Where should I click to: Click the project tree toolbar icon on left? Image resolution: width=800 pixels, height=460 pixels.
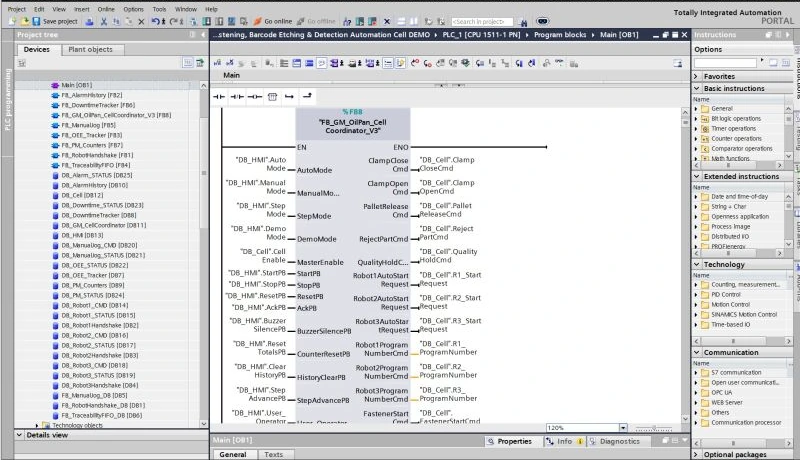[x=22, y=63]
